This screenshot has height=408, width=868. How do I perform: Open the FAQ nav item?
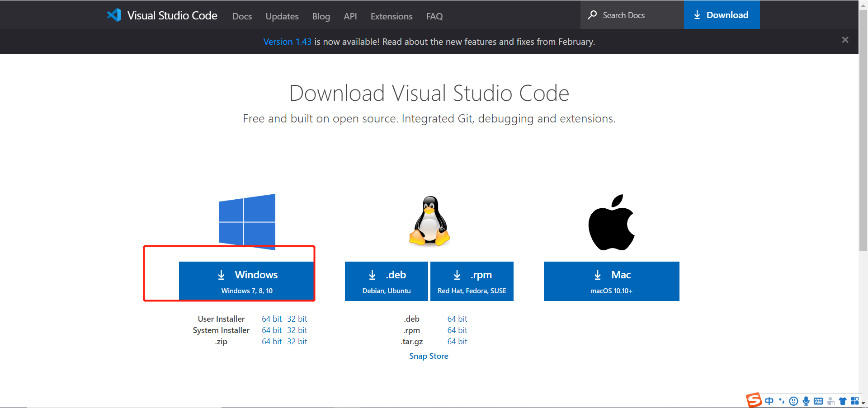pos(434,16)
